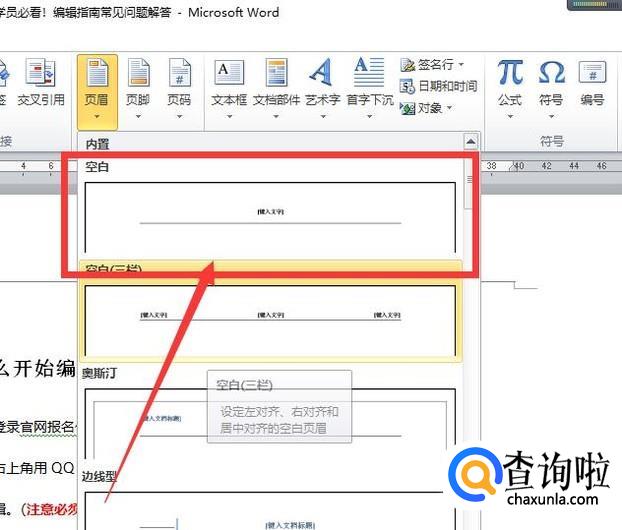Click the red 注意必须 text in document
Image resolution: width=622 pixels, height=530 pixels.
coord(52,509)
